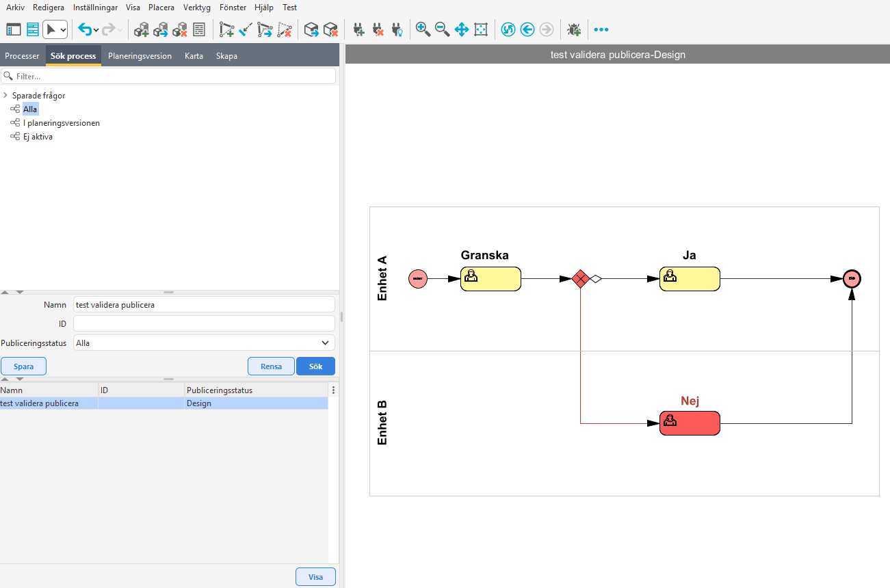This screenshot has height=588, width=890.
Task: Open the Verktyg menu
Action: [x=197, y=8]
